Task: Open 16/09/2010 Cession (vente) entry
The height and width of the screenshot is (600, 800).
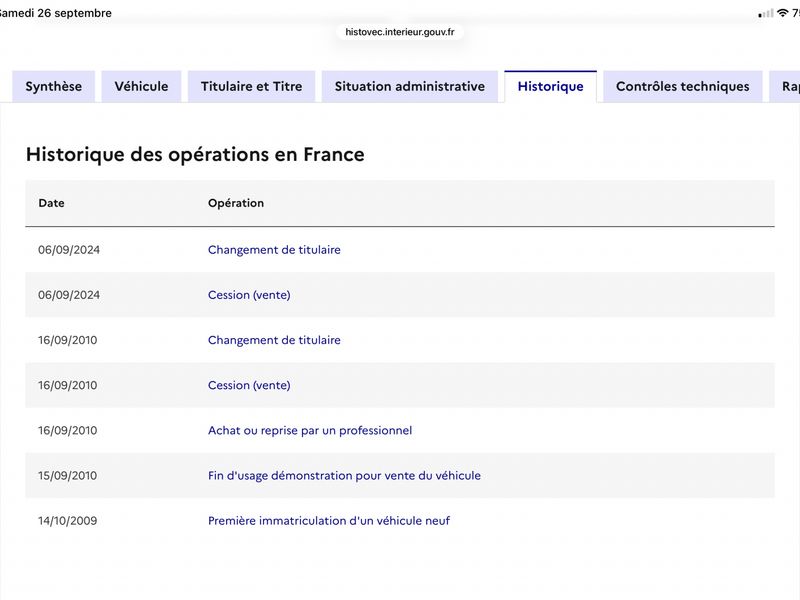Action: (x=249, y=385)
